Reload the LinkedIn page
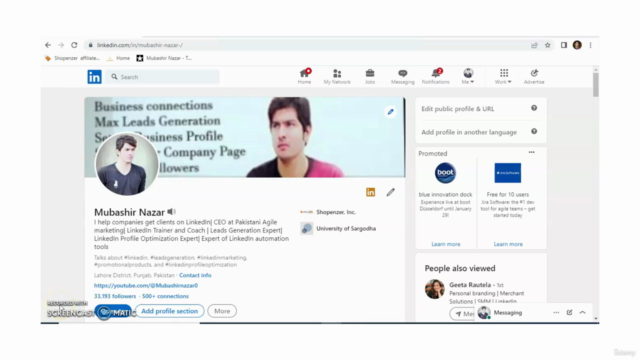The height and width of the screenshot is (360, 640). pos(74,45)
